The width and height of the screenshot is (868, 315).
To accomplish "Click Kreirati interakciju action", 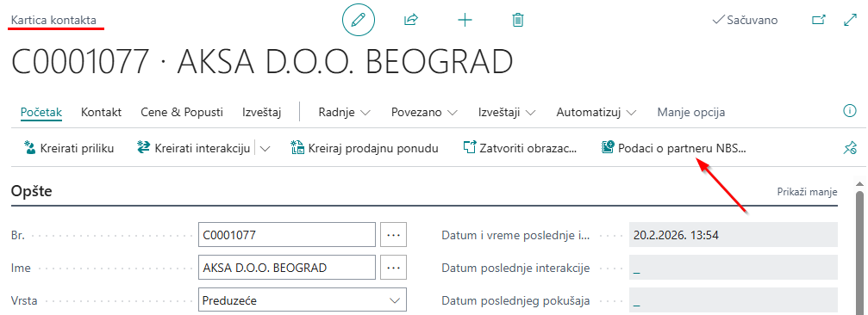I will click(194, 148).
